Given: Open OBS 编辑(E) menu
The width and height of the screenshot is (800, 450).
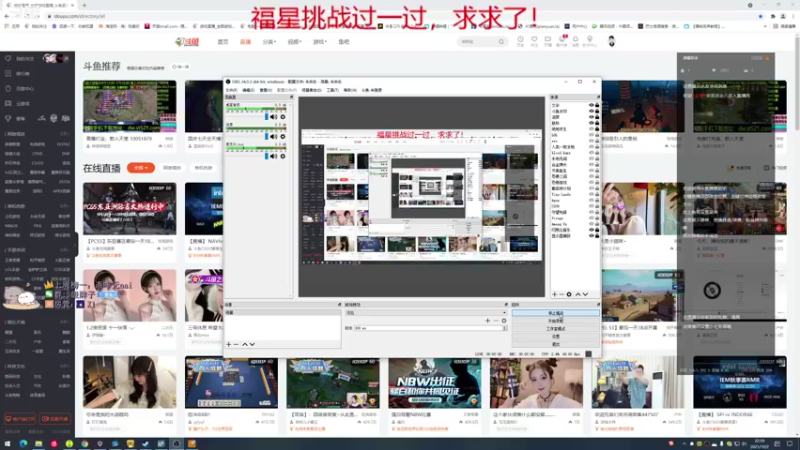Looking at the screenshot, I should click(248, 90).
